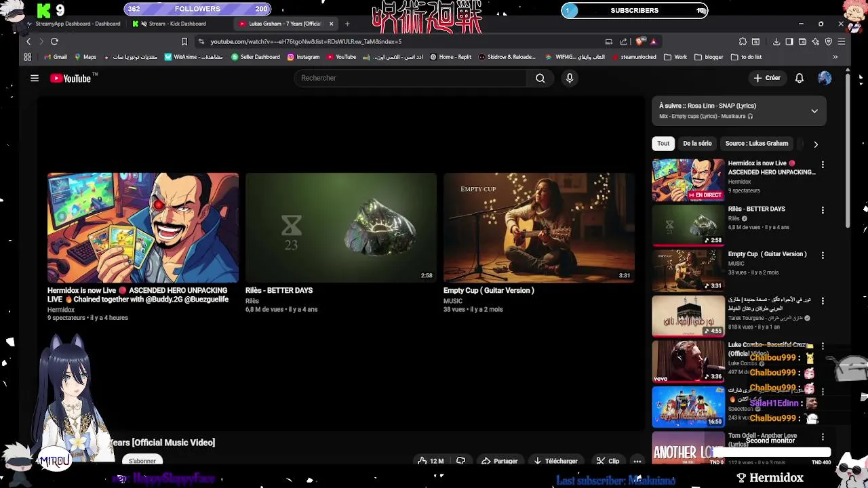Click the search magnifier button
The width and height of the screenshot is (868, 488).
[x=540, y=78]
